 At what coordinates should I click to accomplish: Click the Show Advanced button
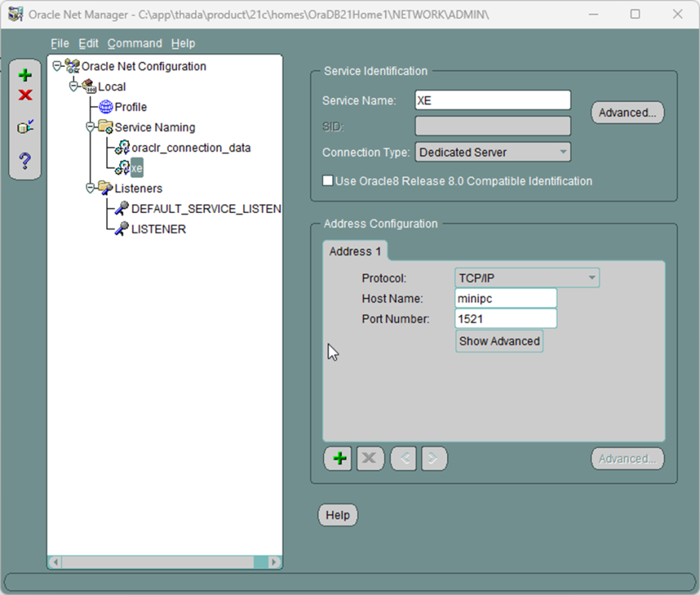coord(499,341)
